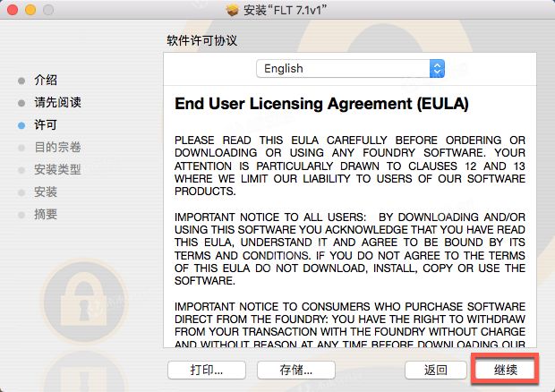Minimize the installer with the yellow button

click(30, 10)
